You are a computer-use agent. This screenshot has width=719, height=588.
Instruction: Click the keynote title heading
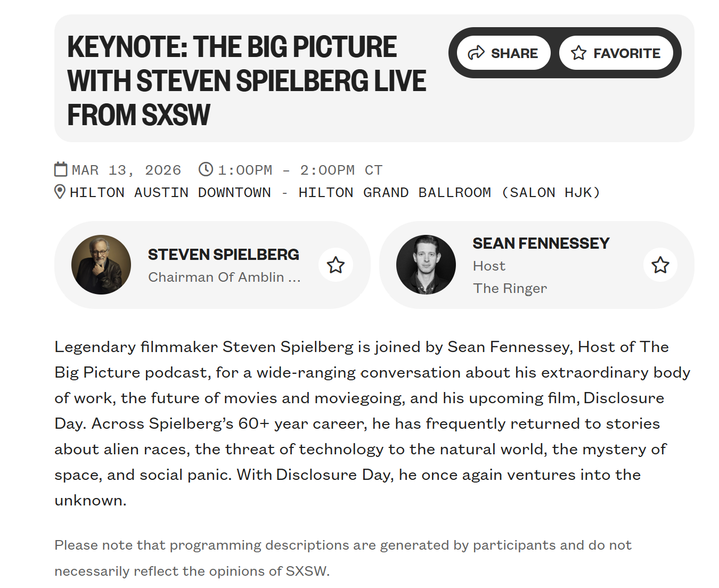246,80
